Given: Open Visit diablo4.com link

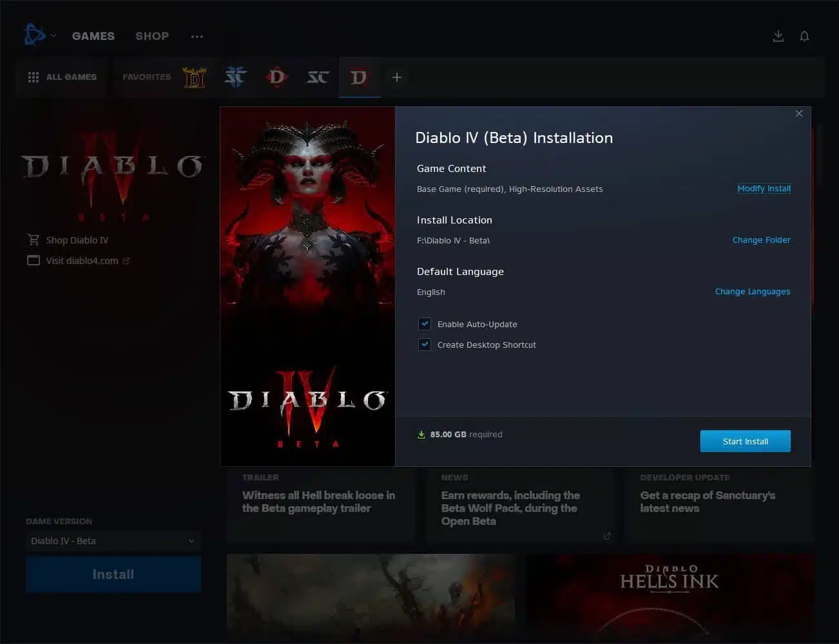Looking at the screenshot, I should click(x=82, y=261).
